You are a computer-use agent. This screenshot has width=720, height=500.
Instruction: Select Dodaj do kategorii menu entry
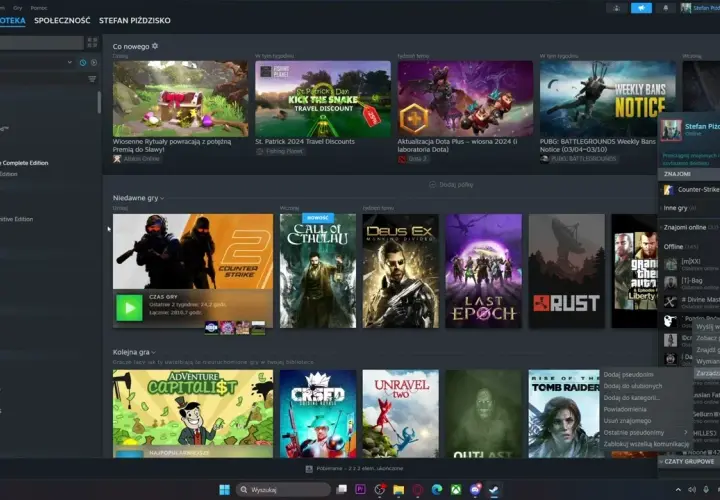pos(631,398)
